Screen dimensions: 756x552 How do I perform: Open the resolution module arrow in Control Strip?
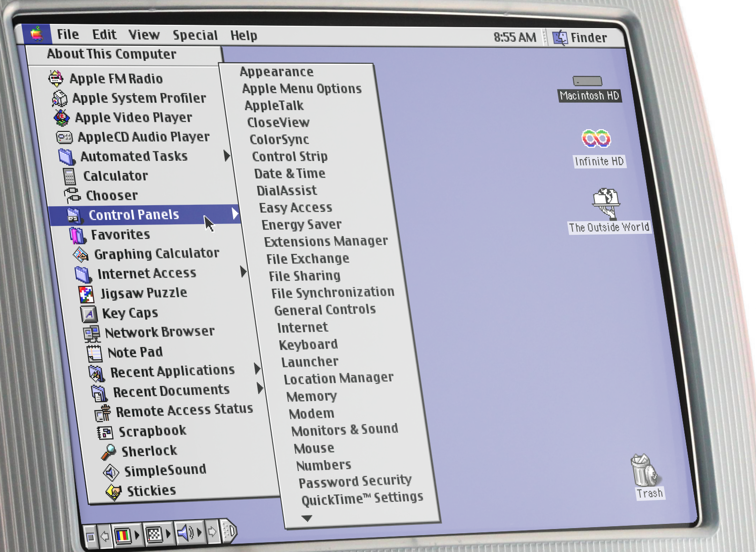168,534
